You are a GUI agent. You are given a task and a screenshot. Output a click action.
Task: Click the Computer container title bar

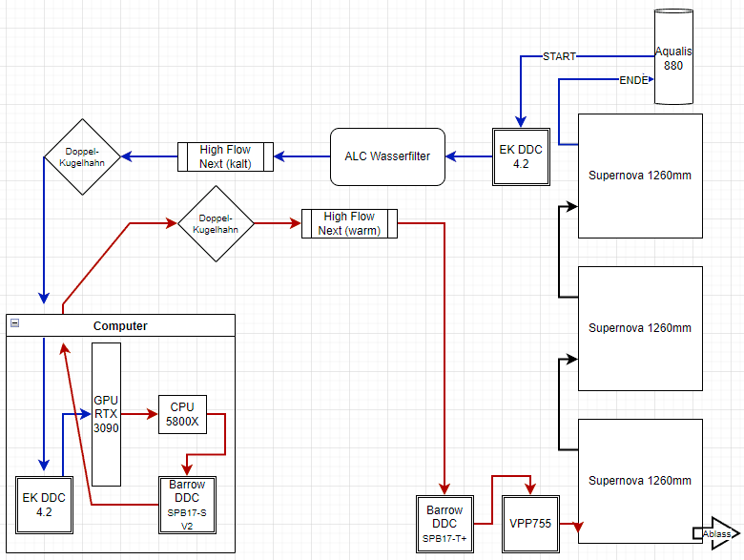[x=120, y=325]
